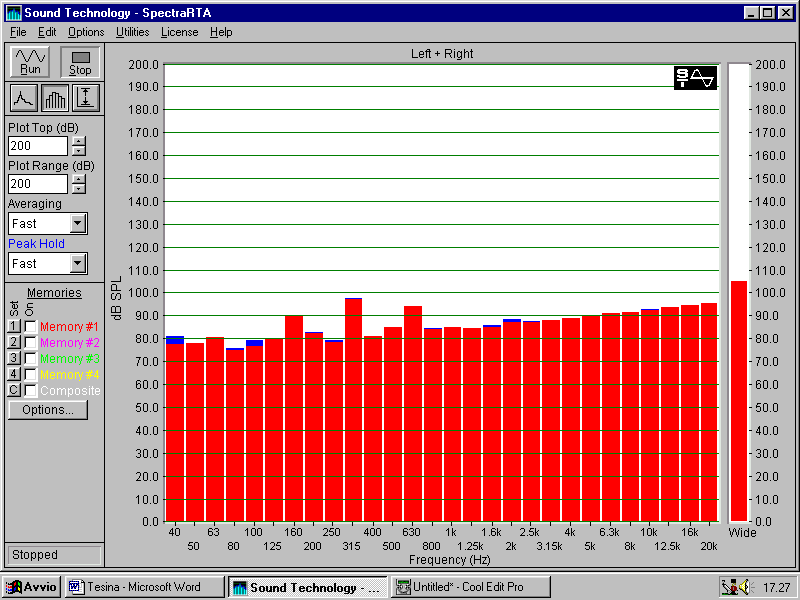The width and height of the screenshot is (800, 600).
Task: Click the network tray icon beside the speaker
Action: (x=730, y=587)
